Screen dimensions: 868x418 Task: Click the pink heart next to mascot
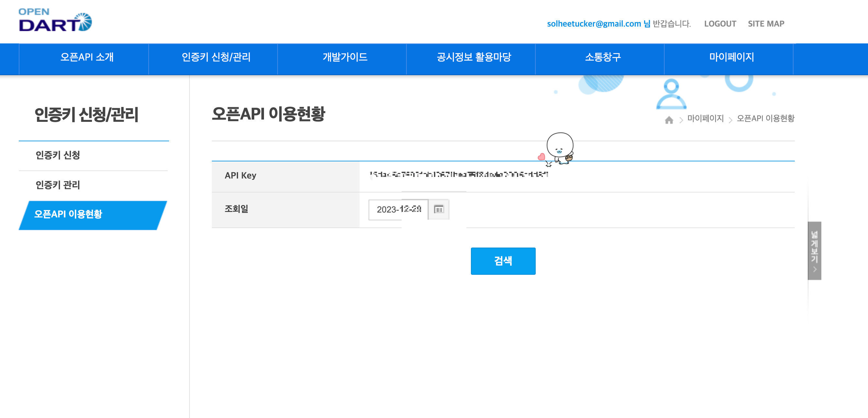pyautogui.click(x=541, y=157)
